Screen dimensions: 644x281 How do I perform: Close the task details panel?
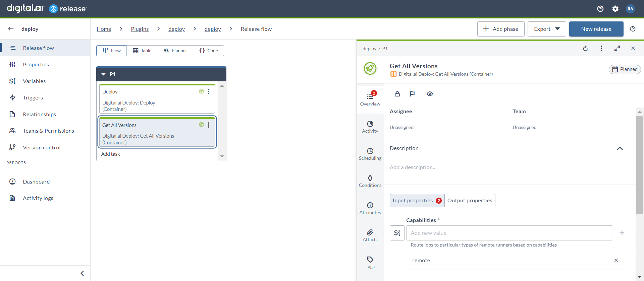(633, 48)
